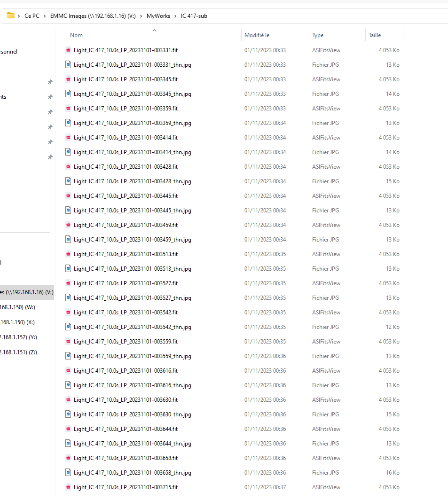This screenshot has width=448, height=500.
Task: Click FITS icon of Light_IC 417 003331.fit
Action: pyautogui.click(x=68, y=50)
